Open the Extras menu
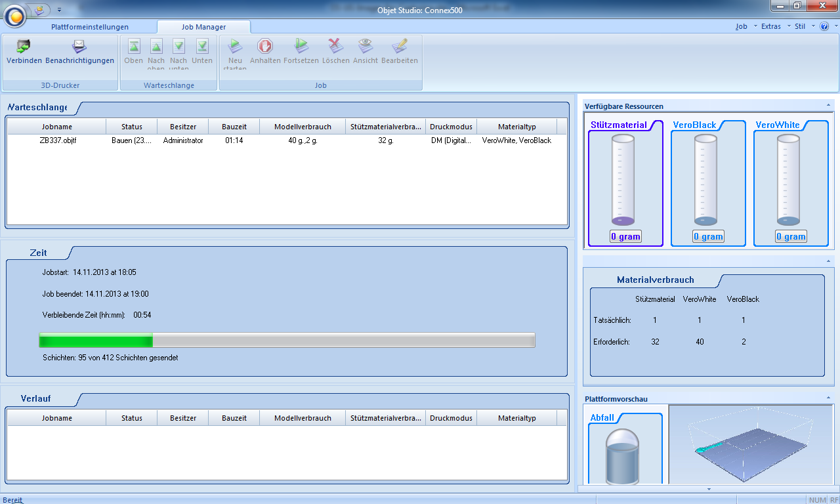Screen dimensions: 840x504 coord(771,27)
